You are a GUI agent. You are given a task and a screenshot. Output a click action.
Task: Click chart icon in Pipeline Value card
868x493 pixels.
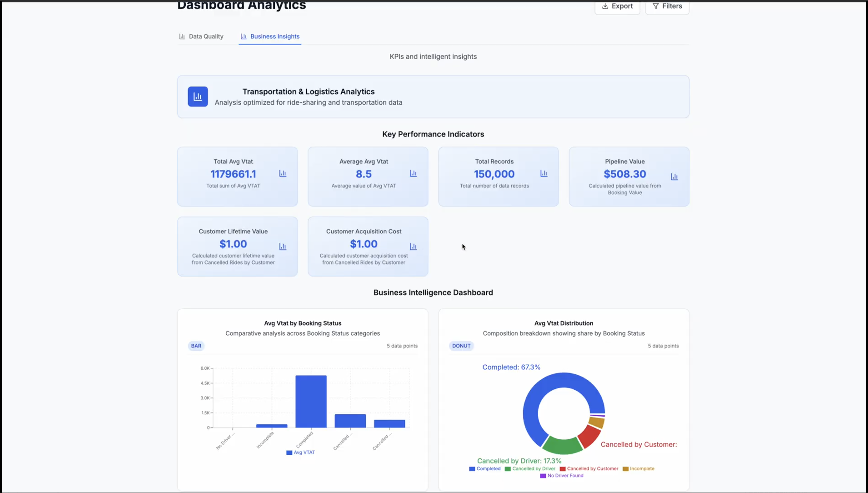(674, 177)
